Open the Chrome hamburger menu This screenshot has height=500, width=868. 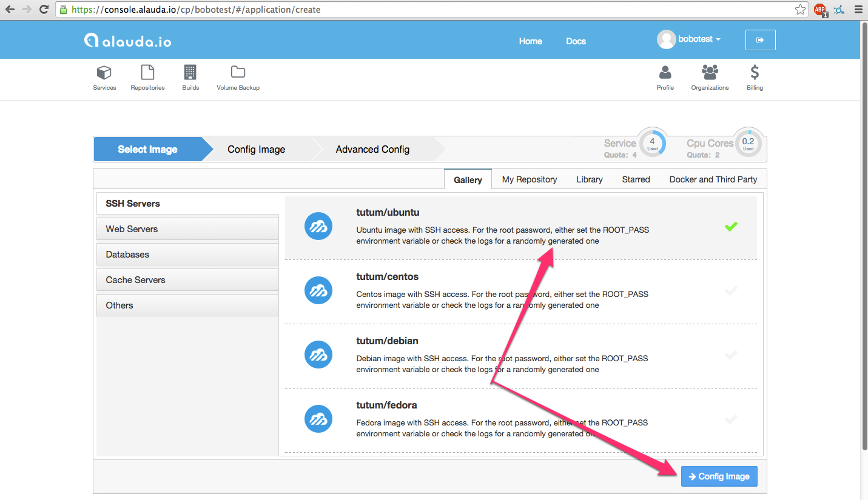[858, 10]
